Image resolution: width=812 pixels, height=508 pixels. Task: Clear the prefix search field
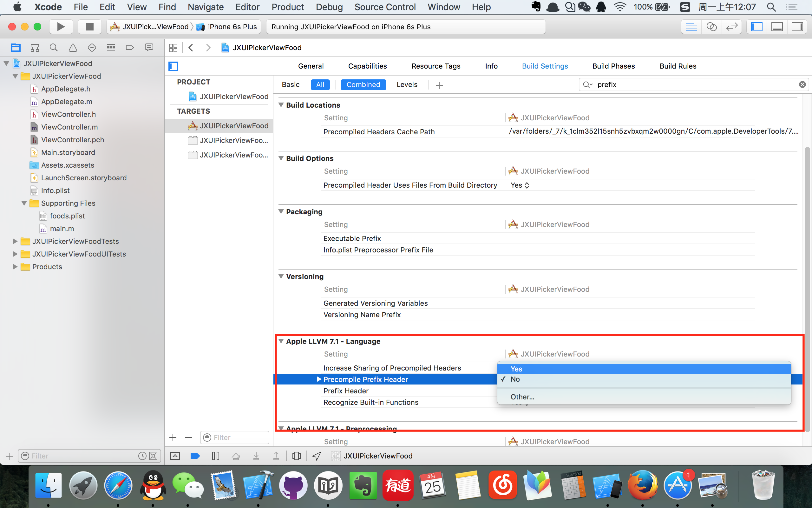click(x=802, y=85)
